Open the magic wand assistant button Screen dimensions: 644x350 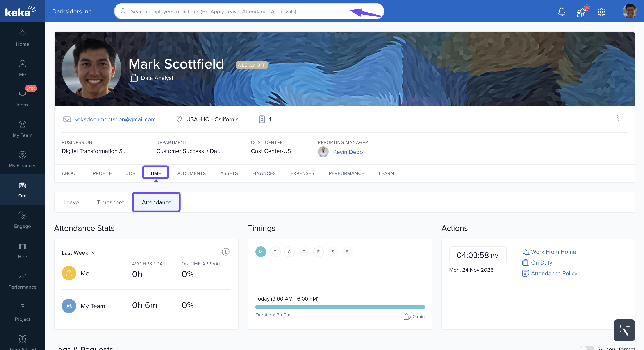pyautogui.click(x=624, y=330)
